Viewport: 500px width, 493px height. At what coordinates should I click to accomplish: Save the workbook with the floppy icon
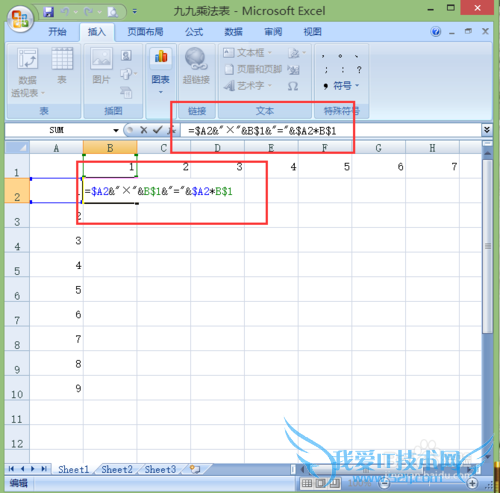49,12
